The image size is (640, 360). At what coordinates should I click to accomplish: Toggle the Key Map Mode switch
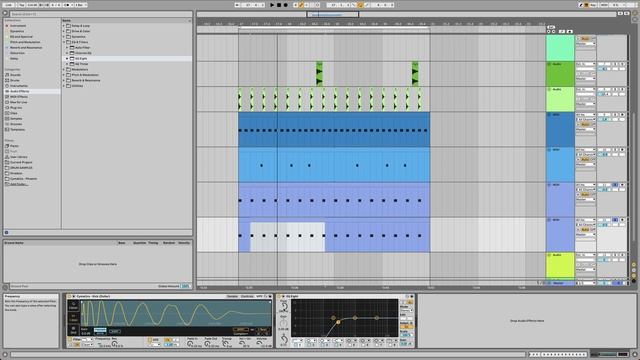pos(593,5)
